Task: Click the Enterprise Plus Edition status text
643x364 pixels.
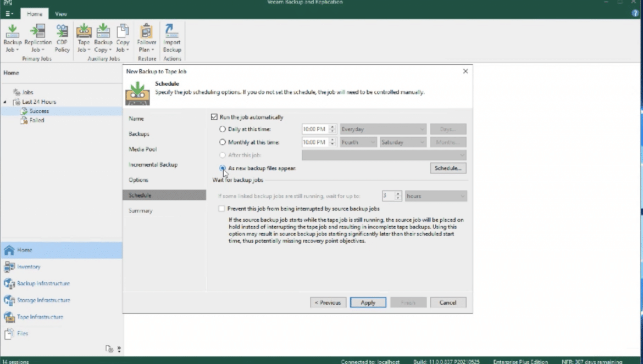Action: coord(520,362)
